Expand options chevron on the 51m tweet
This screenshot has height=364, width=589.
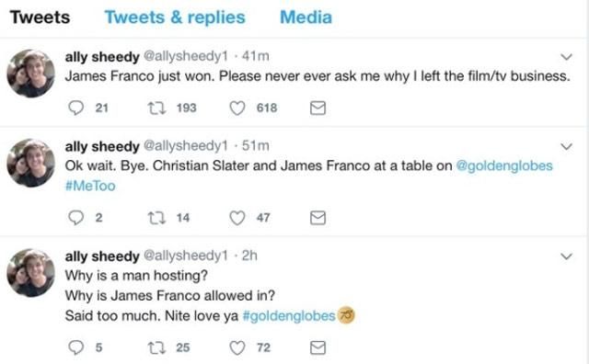(x=566, y=146)
